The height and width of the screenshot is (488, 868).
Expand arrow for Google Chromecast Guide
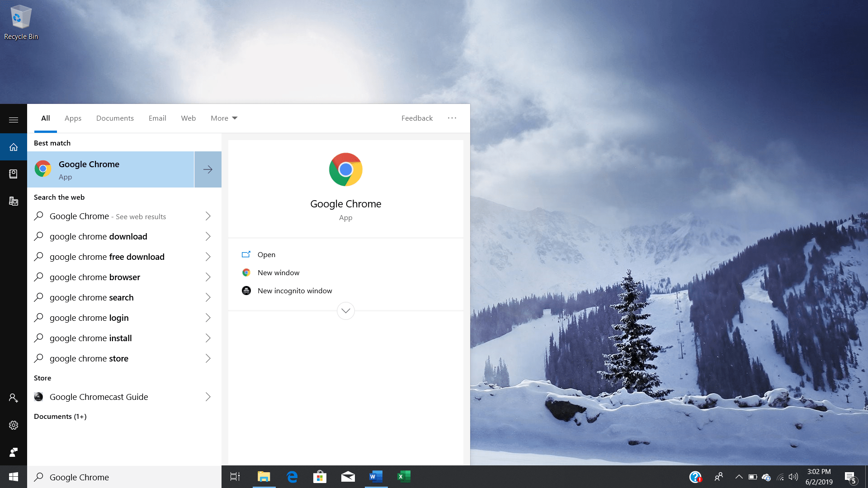pos(208,397)
